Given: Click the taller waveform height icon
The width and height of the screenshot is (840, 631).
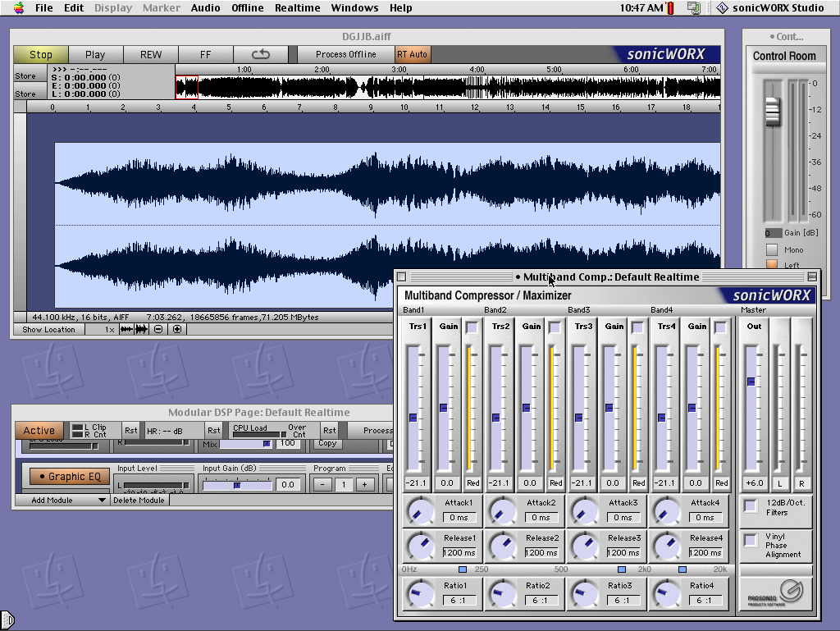Looking at the screenshot, I should tap(141, 329).
